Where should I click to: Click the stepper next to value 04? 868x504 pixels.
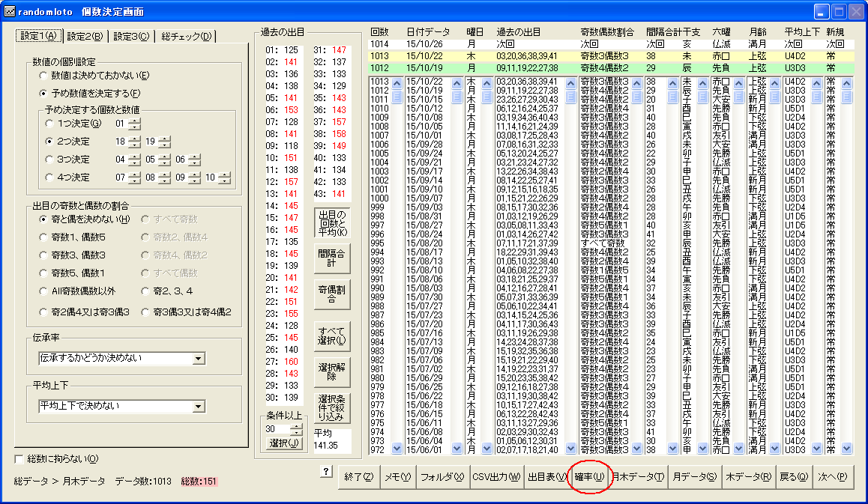[x=134, y=160]
